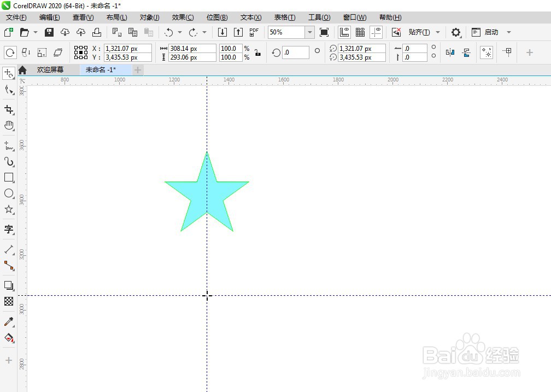Image resolution: width=551 pixels, height=392 pixels.
Task: Click the Print icon
Action: click(97, 32)
